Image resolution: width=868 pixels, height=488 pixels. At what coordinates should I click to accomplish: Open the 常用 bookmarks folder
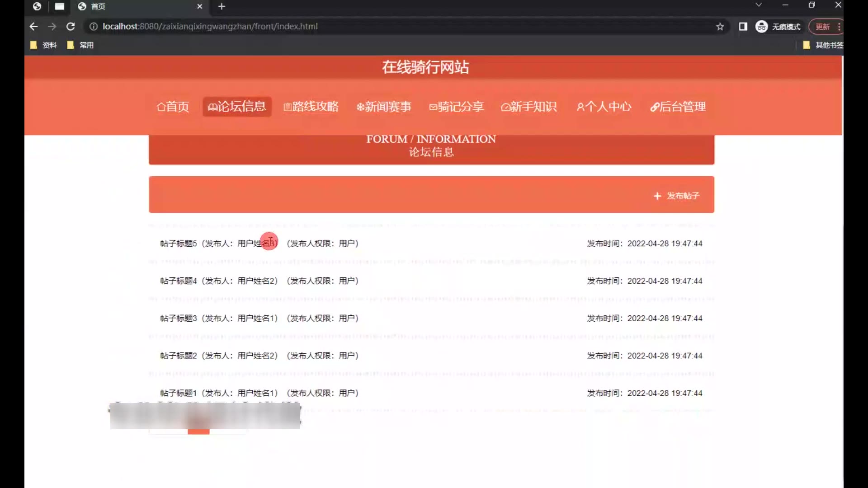(80, 45)
